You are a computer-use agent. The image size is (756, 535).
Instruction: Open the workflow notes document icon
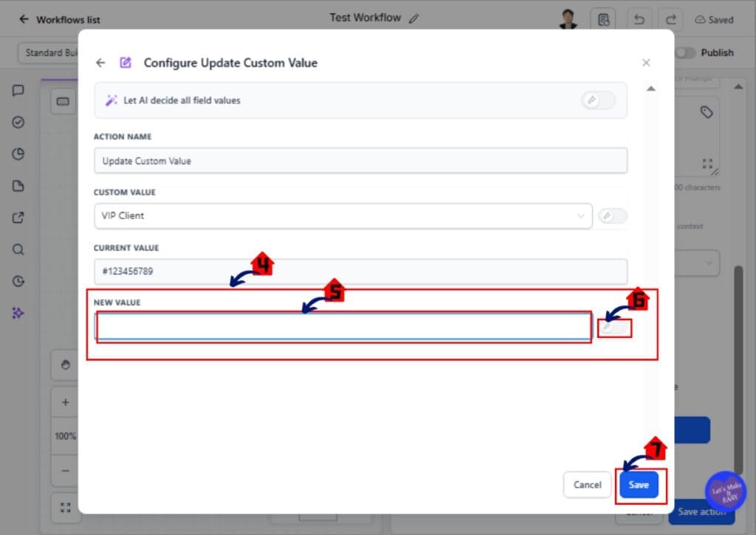coord(603,20)
